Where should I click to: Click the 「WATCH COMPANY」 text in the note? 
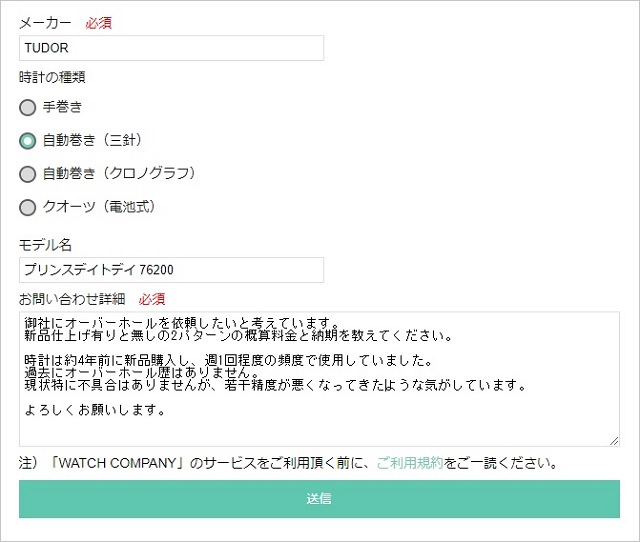[x=117, y=463]
